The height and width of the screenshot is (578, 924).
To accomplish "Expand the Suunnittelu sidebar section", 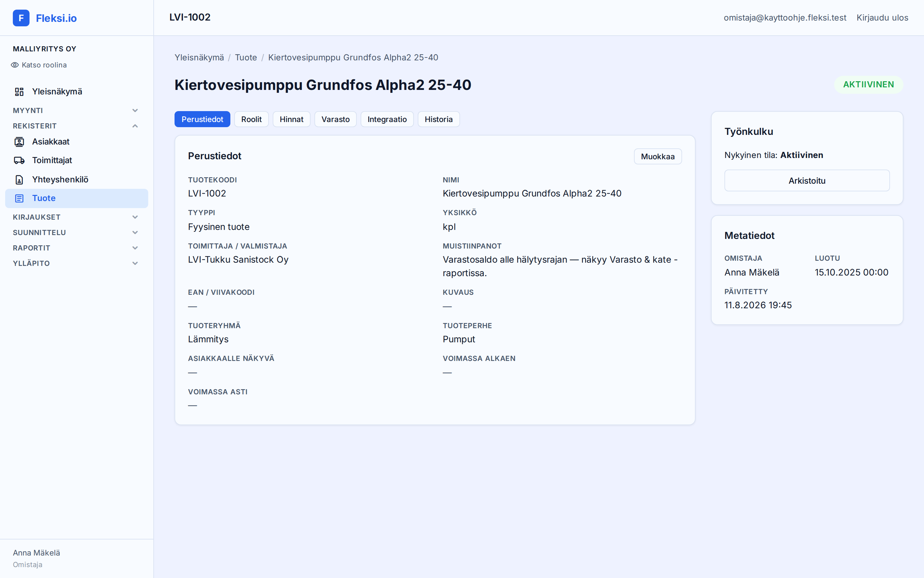I will point(76,232).
